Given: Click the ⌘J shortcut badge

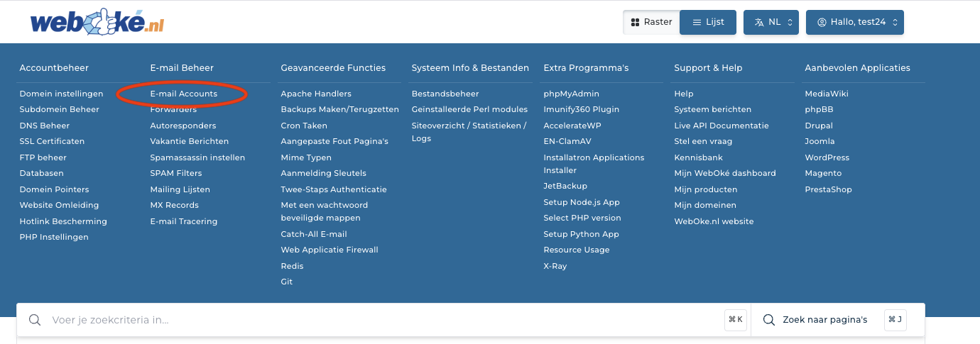Looking at the screenshot, I should [895, 320].
